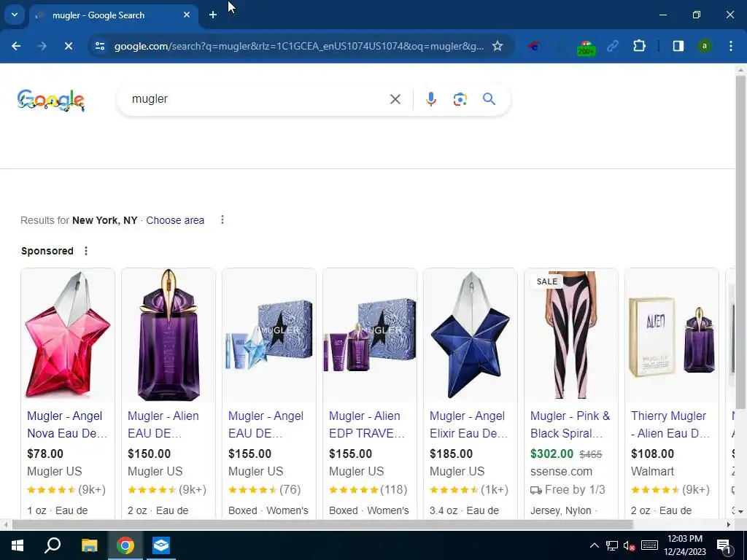The width and height of the screenshot is (747, 560).
Task: Show hidden system tray icons
Action: click(x=594, y=545)
